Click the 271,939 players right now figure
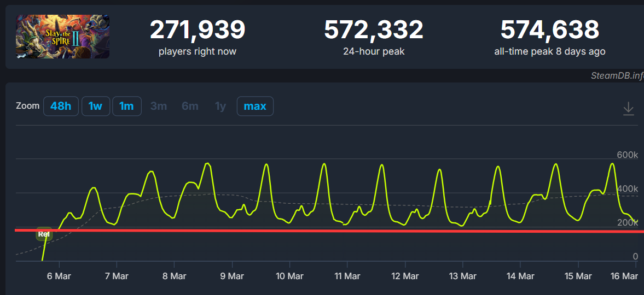 coord(198,29)
